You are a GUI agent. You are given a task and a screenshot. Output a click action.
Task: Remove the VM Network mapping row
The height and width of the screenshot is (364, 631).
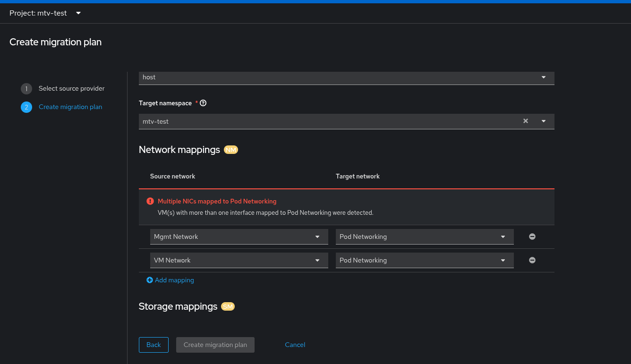click(532, 260)
